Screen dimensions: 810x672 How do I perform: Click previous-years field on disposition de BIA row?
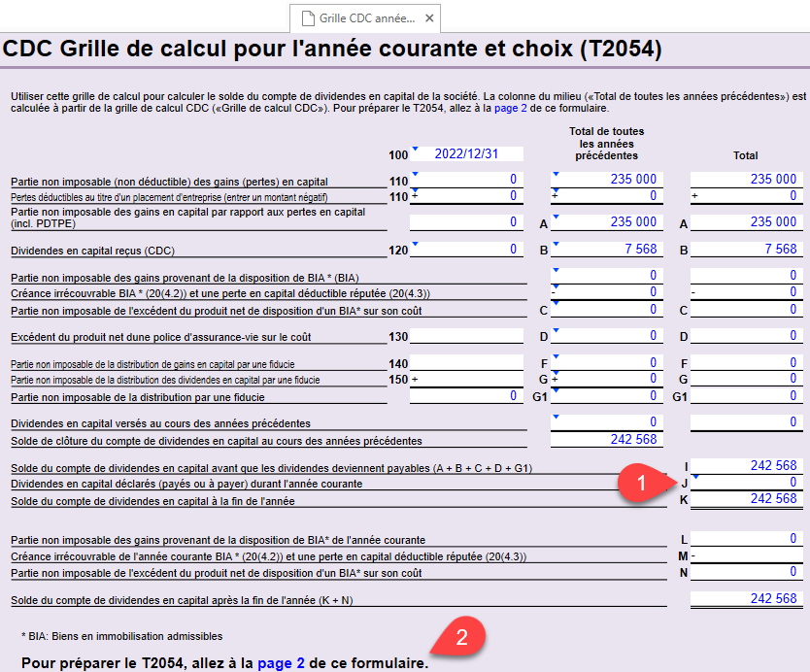coord(607,276)
